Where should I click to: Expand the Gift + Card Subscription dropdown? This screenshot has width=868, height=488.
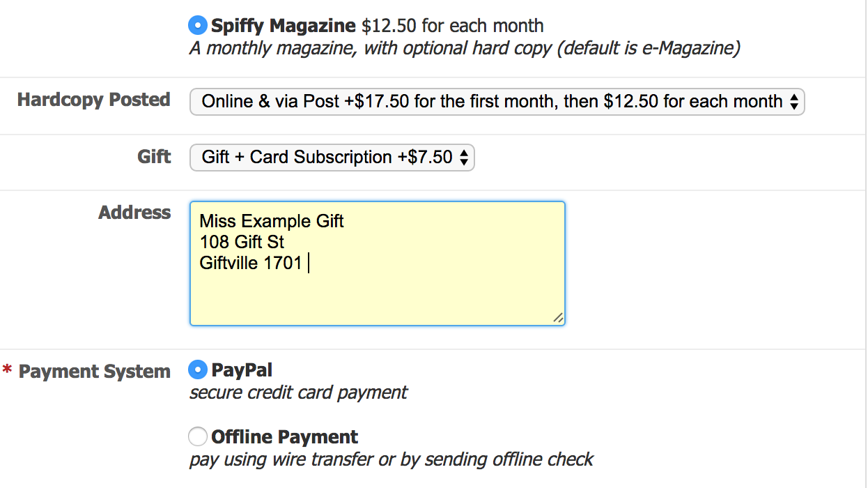326,158
